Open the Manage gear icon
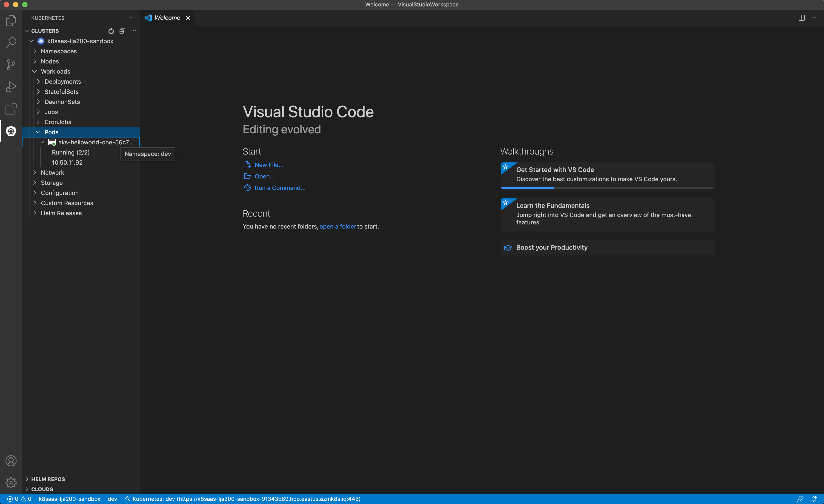824x504 pixels. coord(11,483)
